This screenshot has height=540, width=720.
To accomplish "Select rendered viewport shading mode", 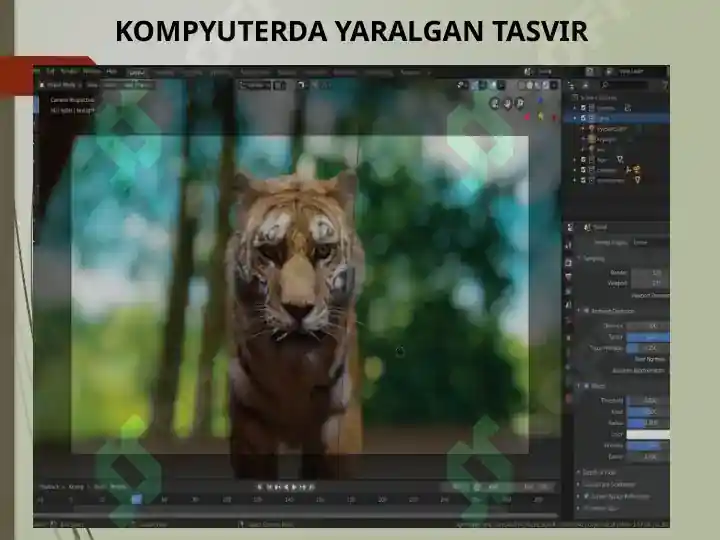I will click(546, 85).
